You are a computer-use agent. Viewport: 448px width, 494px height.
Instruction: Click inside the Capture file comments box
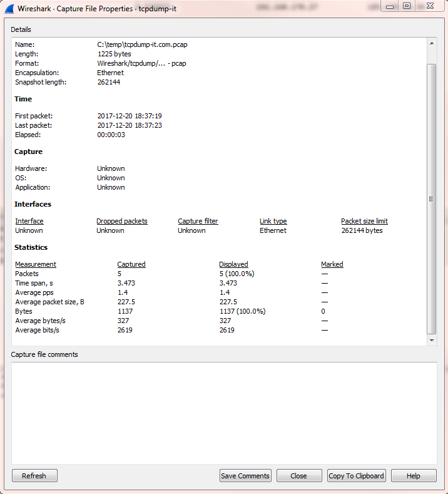click(224, 412)
